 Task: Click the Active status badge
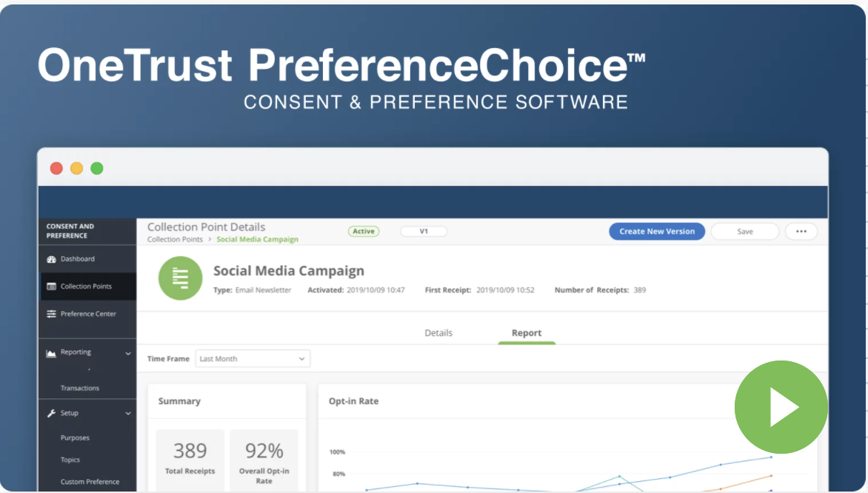pos(363,231)
